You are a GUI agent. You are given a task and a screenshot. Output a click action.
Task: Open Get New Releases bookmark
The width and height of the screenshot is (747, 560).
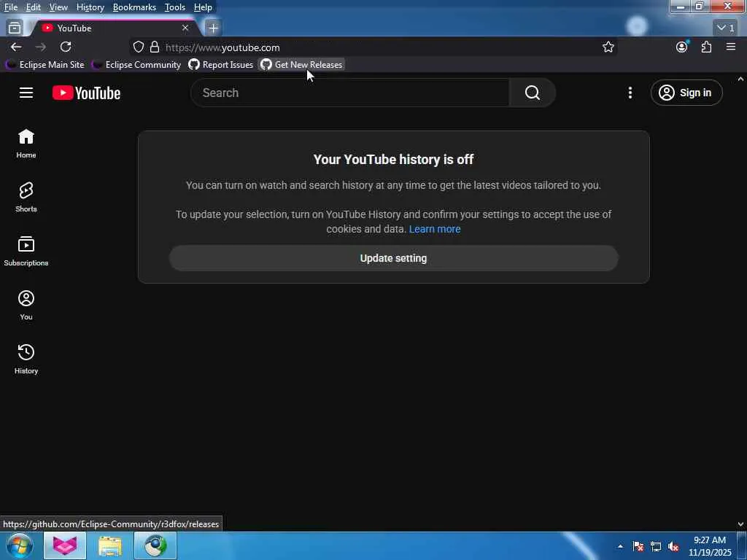point(301,65)
